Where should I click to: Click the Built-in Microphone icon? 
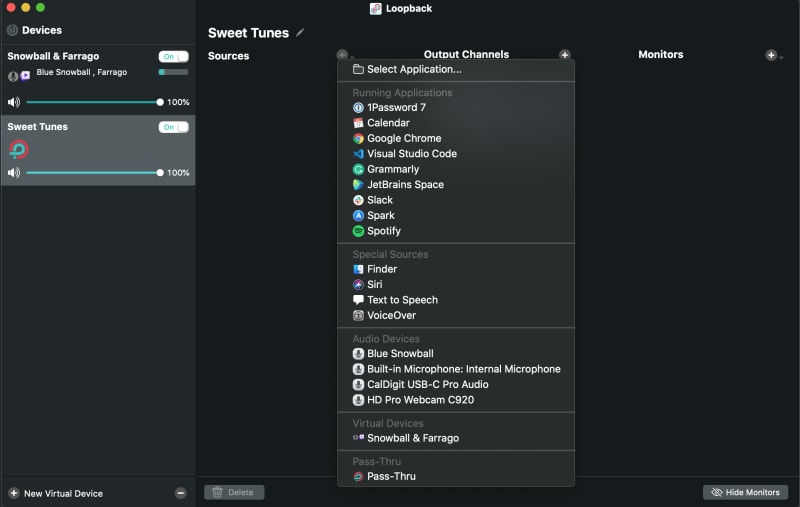click(358, 369)
